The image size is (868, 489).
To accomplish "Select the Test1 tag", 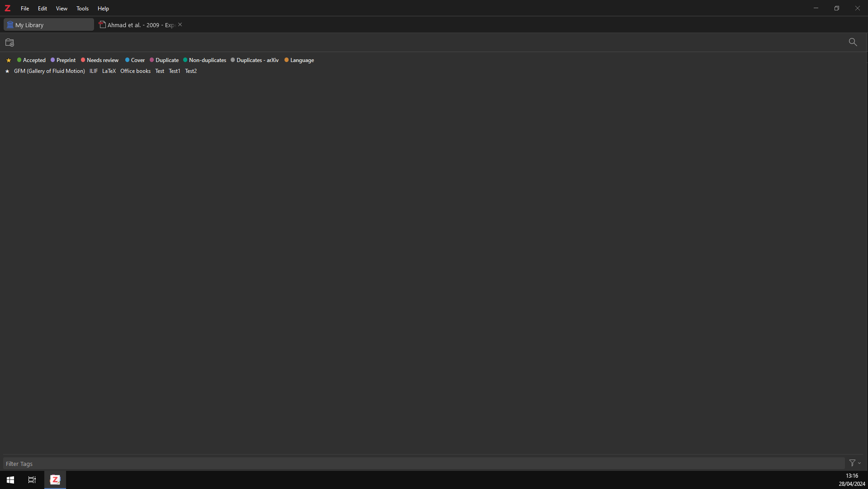I will [x=175, y=71].
